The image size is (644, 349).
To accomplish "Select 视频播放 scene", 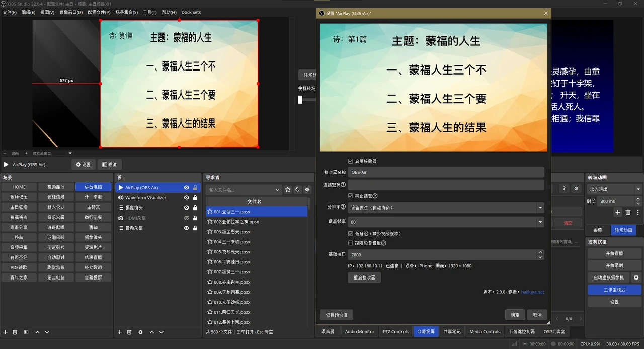I will click(x=56, y=187).
